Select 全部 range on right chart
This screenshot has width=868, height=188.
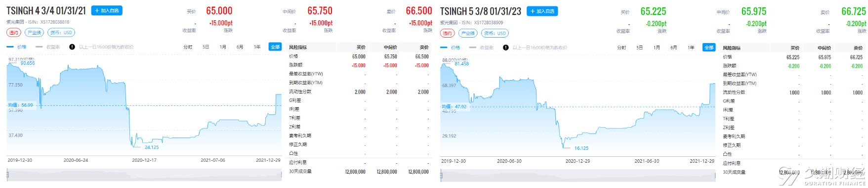click(709, 47)
